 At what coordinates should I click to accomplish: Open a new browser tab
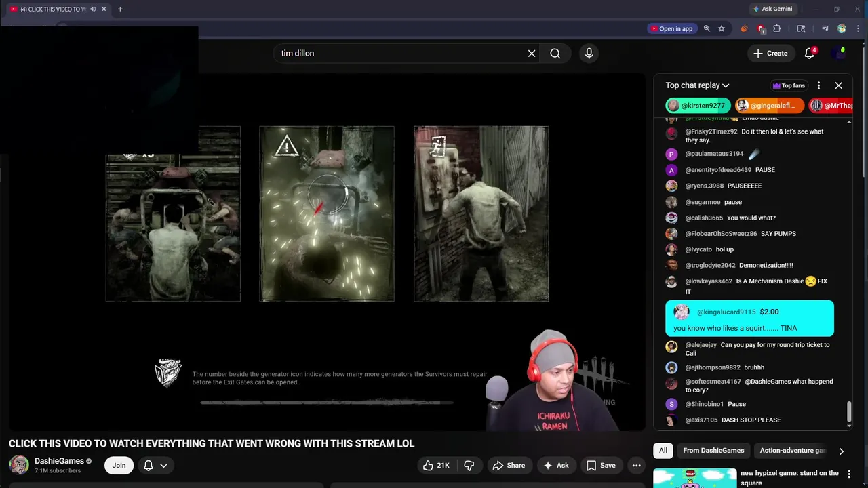120,9
